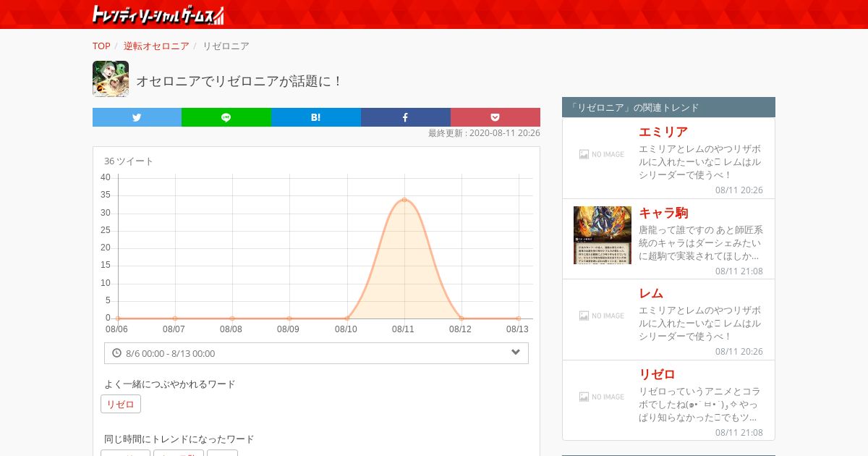Share the page via LINE
Viewport: 868px width, 456px height.
coord(226,117)
